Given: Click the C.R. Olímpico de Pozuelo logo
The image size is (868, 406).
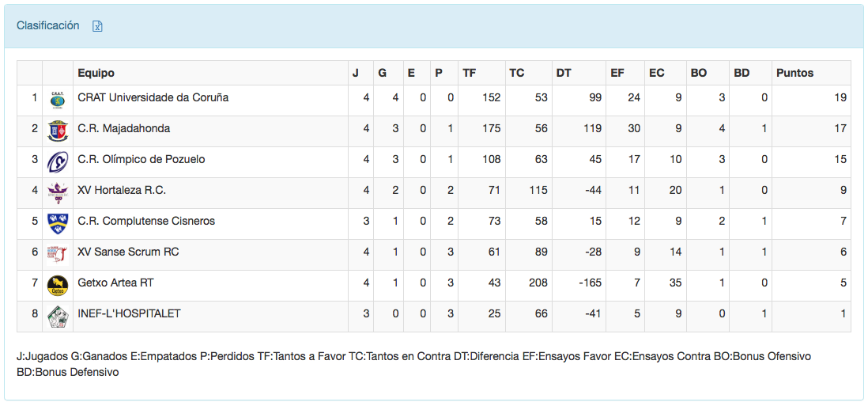Looking at the screenshot, I should [x=58, y=160].
